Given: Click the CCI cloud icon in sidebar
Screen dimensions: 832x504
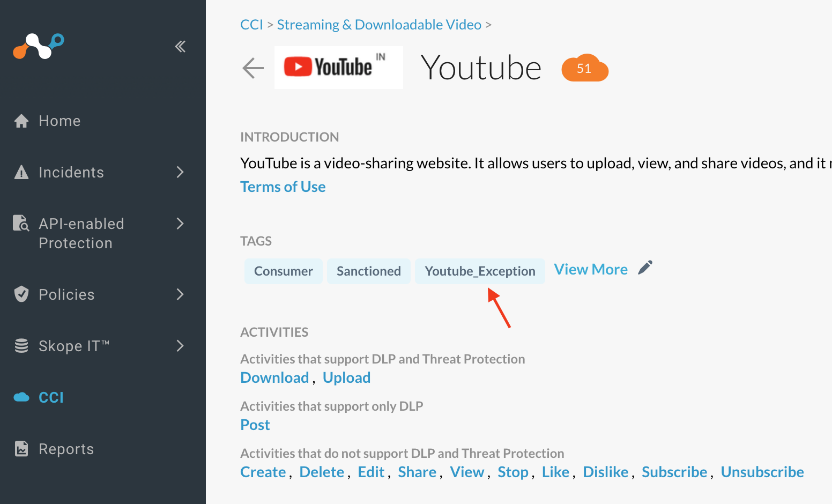Looking at the screenshot, I should (21, 397).
